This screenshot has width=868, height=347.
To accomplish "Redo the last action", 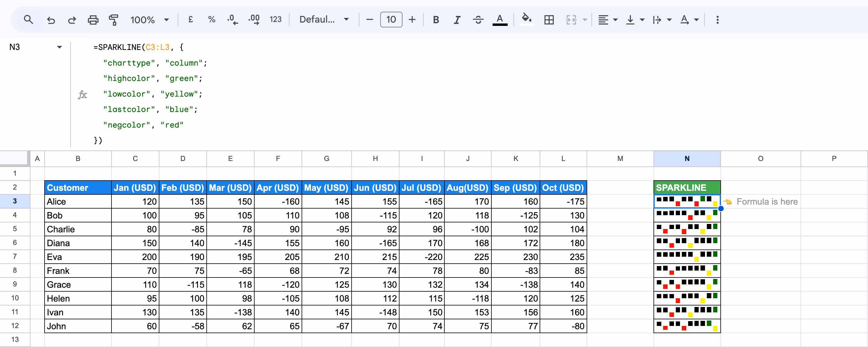I will (x=72, y=20).
